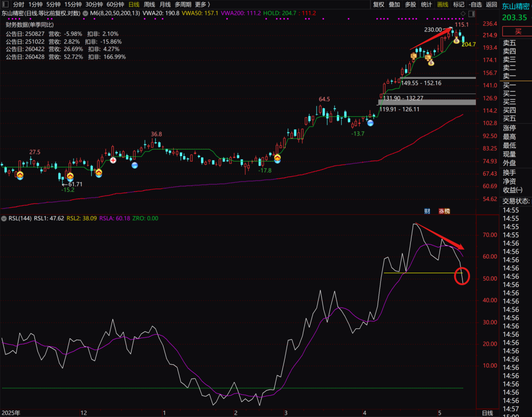Click the 203.35 latest price

tap(514, 18)
